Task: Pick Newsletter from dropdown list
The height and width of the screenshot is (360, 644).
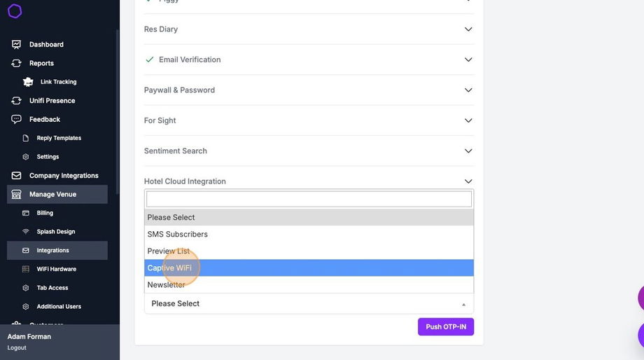Action: pyautogui.click(x=167, y=285)
